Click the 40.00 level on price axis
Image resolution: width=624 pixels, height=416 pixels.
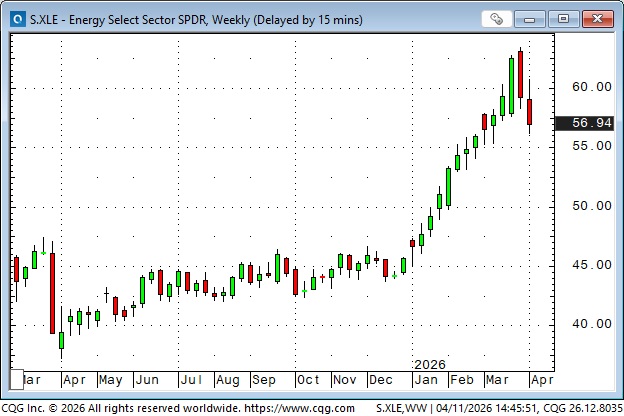(592, 324)
